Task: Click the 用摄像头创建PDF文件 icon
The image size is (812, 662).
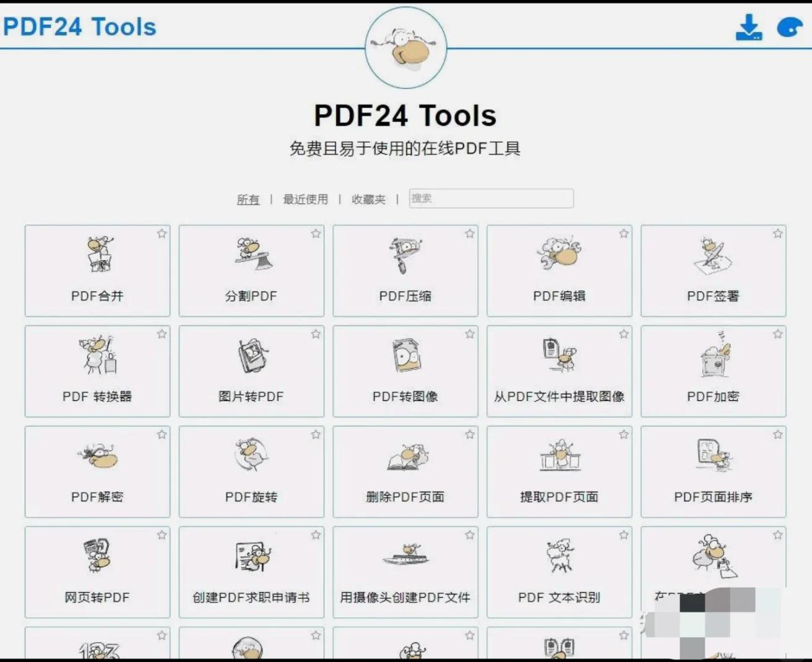Action: [407, 555]
